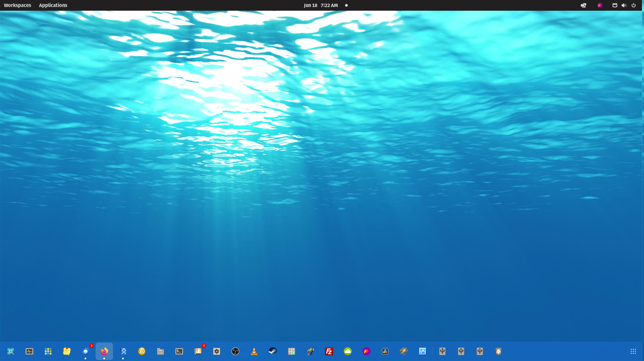Viewport: 644px width, 361px height.
Task: Open Settings gear in the dock
Action: [x=217, y=351]
